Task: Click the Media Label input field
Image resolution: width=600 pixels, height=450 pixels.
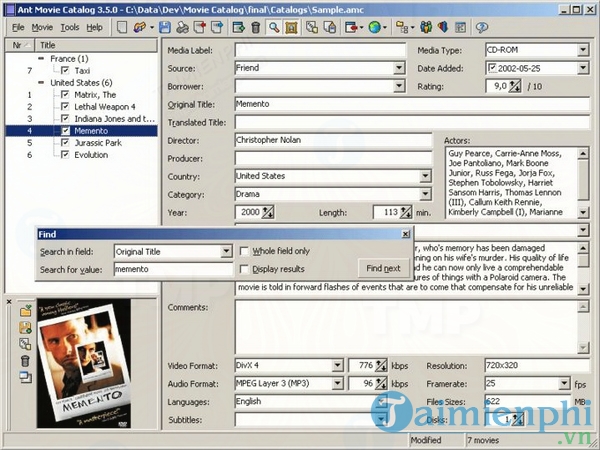Action: [x=320, y=50]
